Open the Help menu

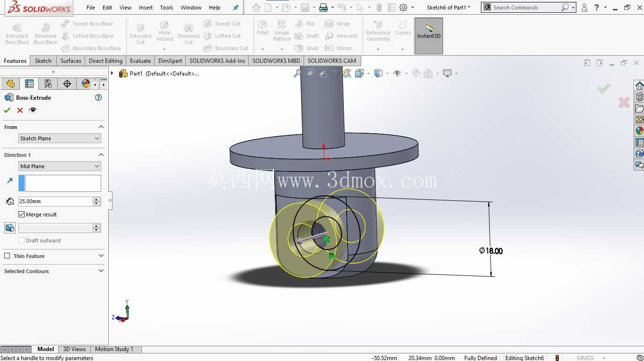click(215, 8)
